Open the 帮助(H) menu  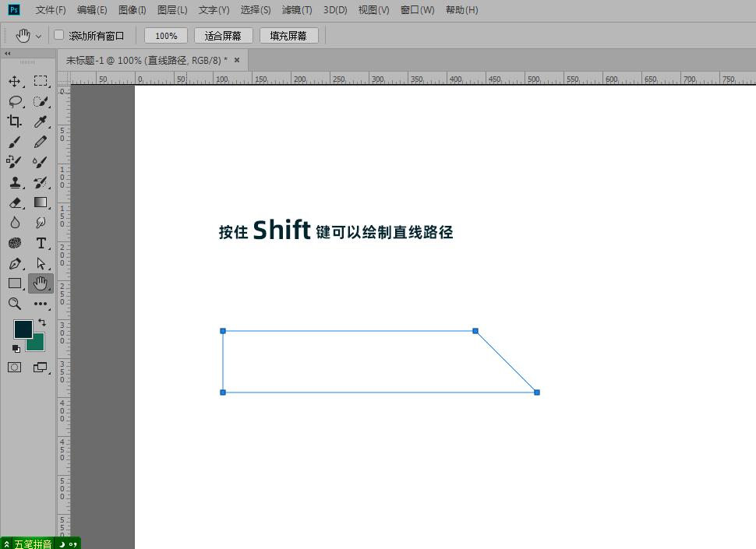[x=462, y=9]
